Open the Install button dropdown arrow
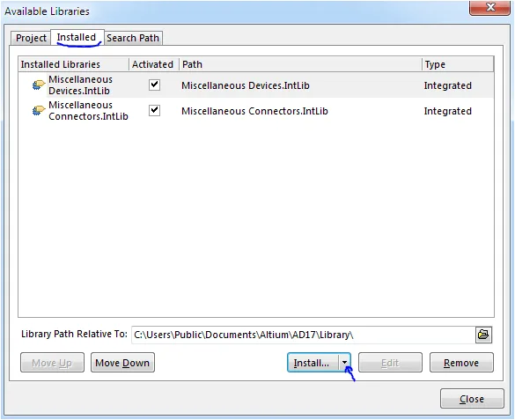The height and width of the screenshot is (420, 515). tap(344, 363)
